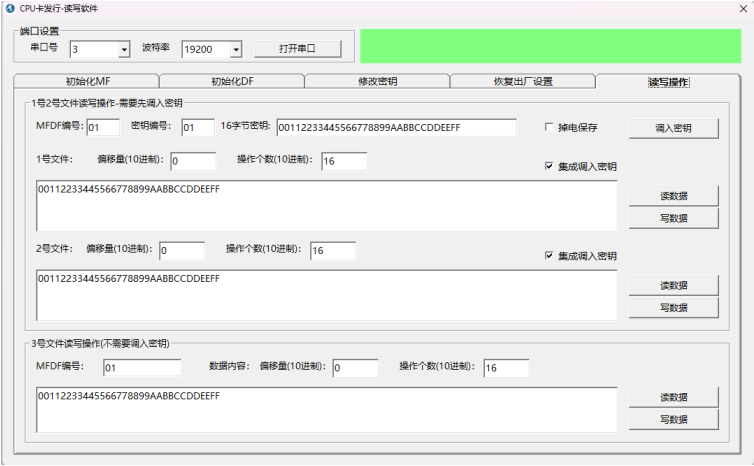The image size is (754, 466).
Task: Switch to the 初始化MF tab
Action: pyautogui.click(x=86, y=82)
